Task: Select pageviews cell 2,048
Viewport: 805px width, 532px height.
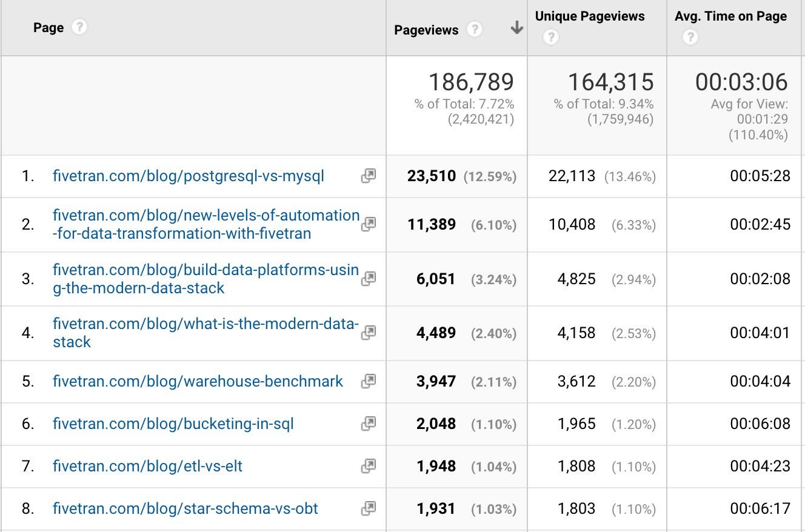Action: click(435, 424)
